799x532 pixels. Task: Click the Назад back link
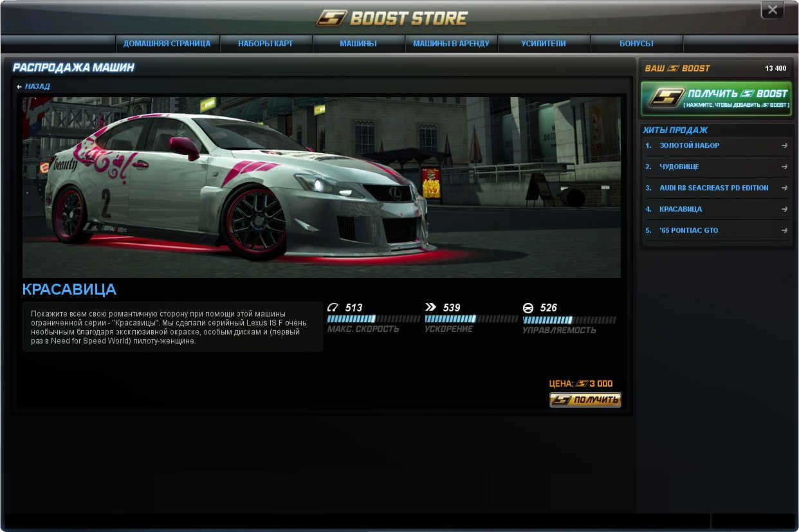tap(37, 86)
